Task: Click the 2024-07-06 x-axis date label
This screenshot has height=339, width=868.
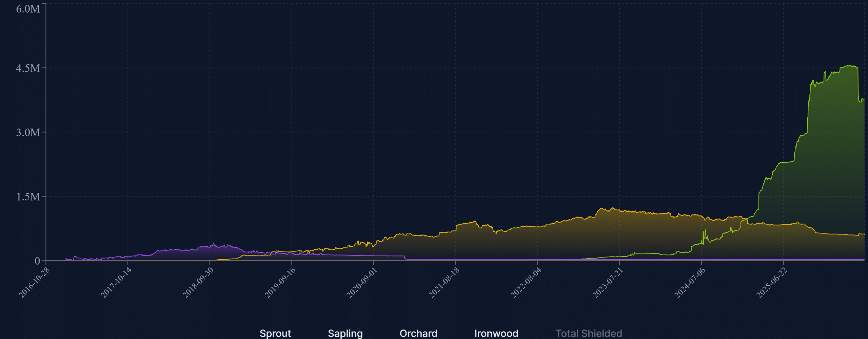Action: pos(690,283)
